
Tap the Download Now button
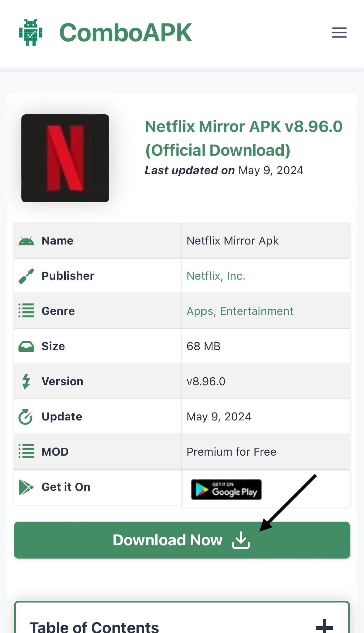tap(182, 540)
